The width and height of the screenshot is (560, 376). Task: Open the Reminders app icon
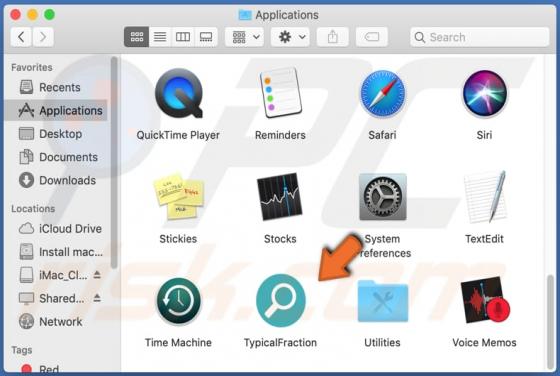280,93
